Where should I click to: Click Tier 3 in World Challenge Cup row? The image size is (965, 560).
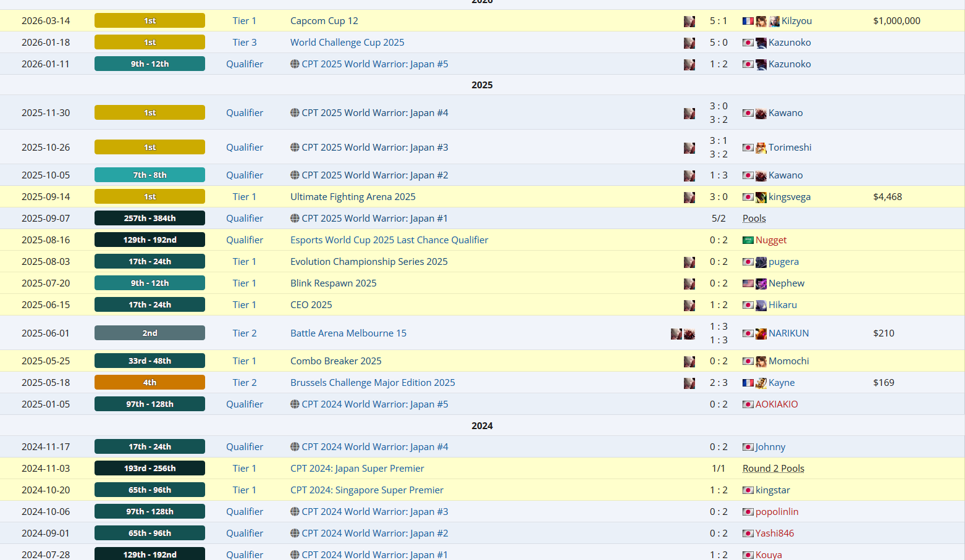point(245,43)
